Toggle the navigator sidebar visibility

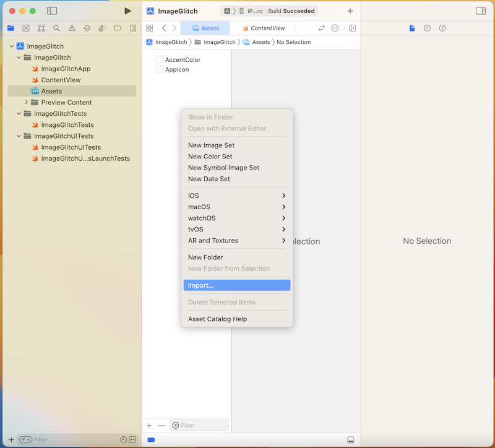(x=52, y=11)
